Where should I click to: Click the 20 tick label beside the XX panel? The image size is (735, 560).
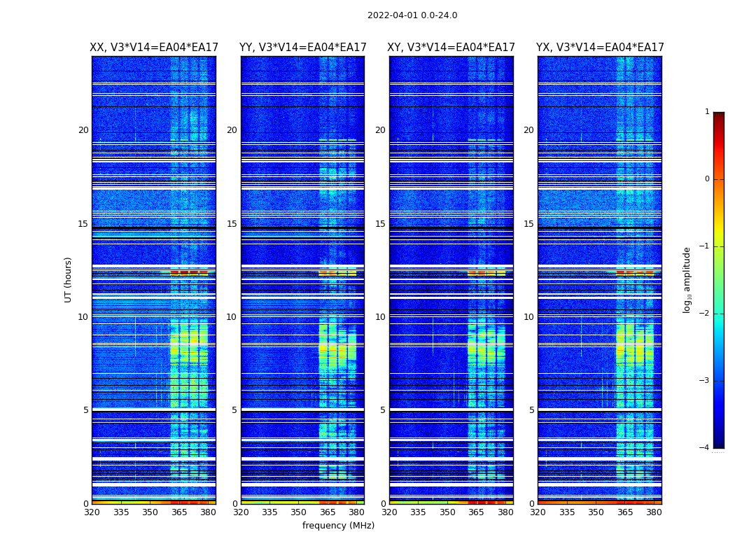(x=83, y=130)
